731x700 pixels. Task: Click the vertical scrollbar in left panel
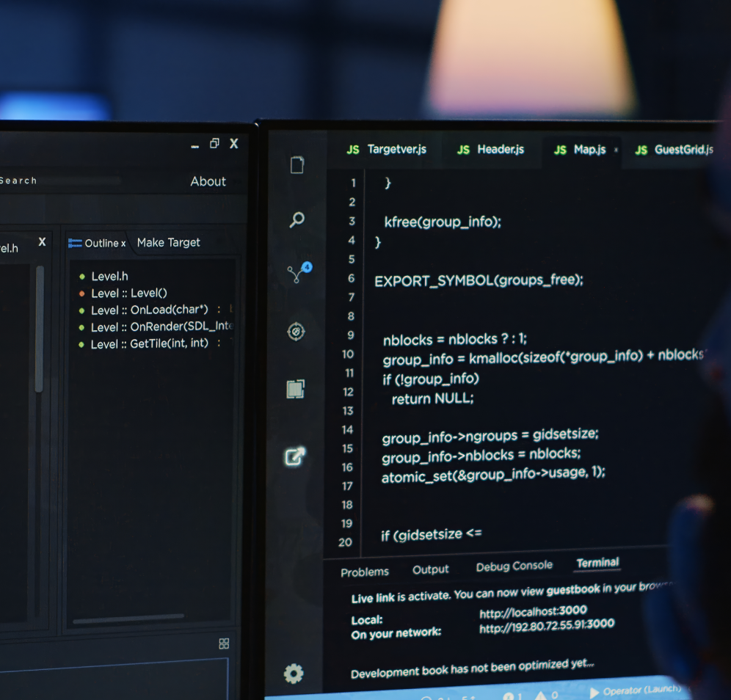[x=40, y=330]
